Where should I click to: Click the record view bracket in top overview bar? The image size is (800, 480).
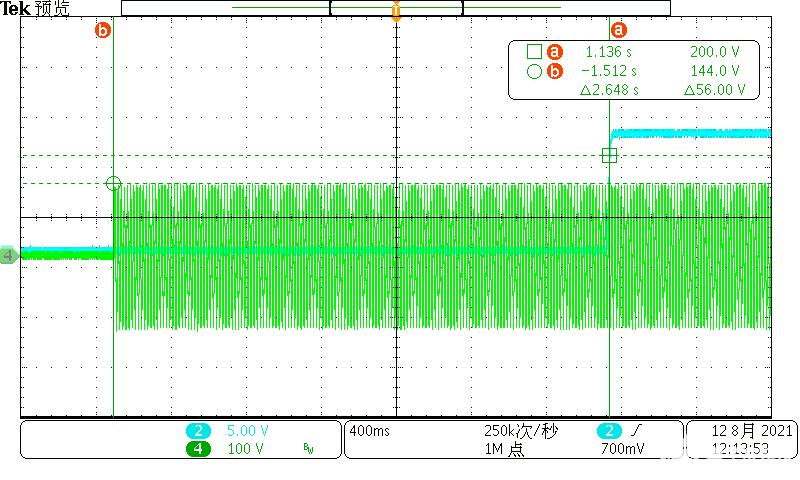tap(396, 8)
